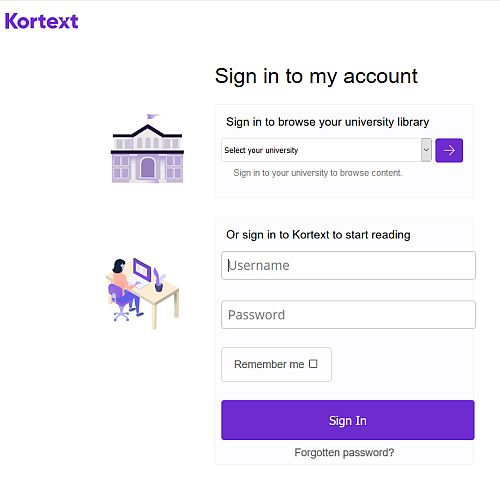Click the person at desk illustration

pyautogui.click(x=143, y=293)
